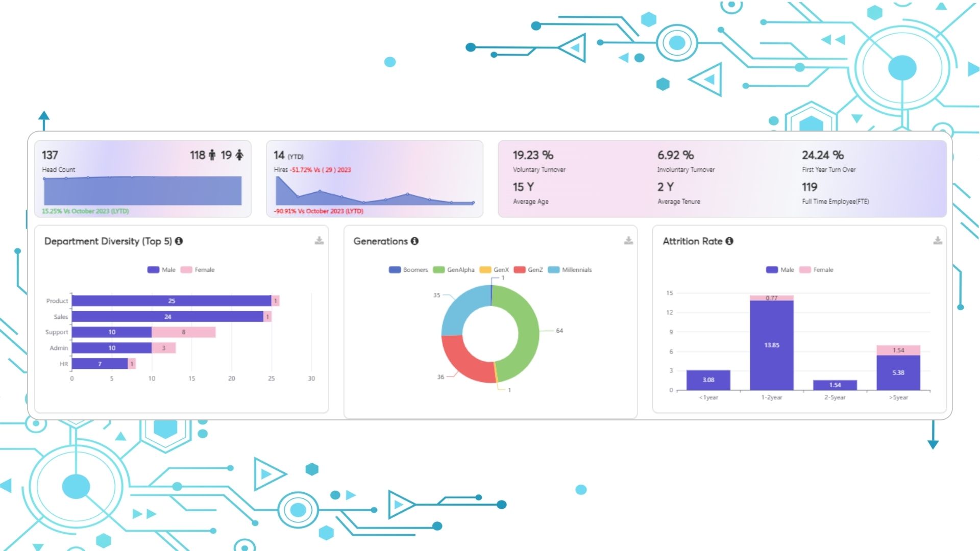
Task: Click the 0.77 female attrition segment
Action: tap(772, 298)
